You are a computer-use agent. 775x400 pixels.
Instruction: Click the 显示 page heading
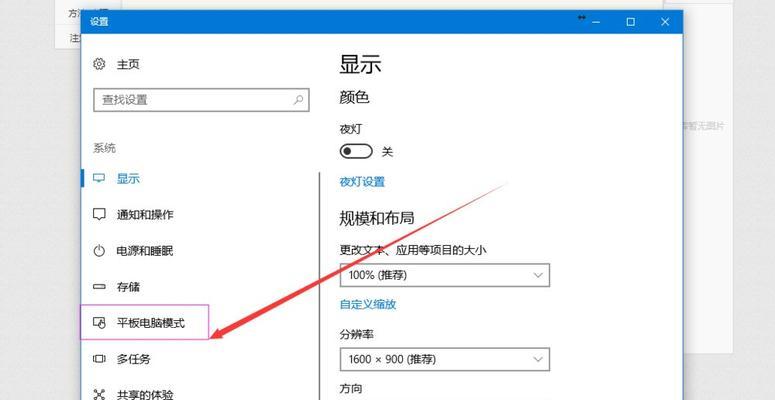click(360, 64)
